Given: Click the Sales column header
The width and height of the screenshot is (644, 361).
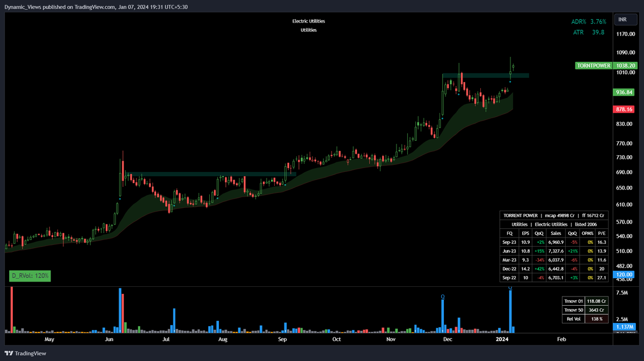Looking at the screenshot, I should (555, 234).
